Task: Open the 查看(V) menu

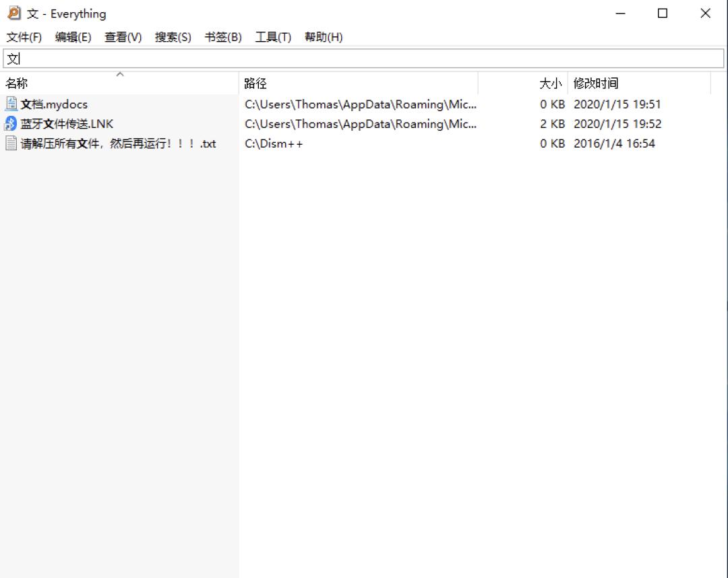Action: point(123,37)
